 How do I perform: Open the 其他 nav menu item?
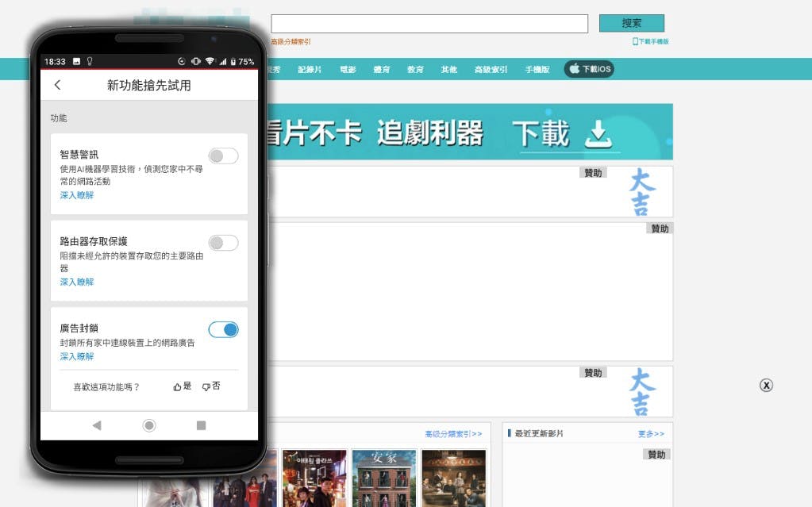[449, 69]
